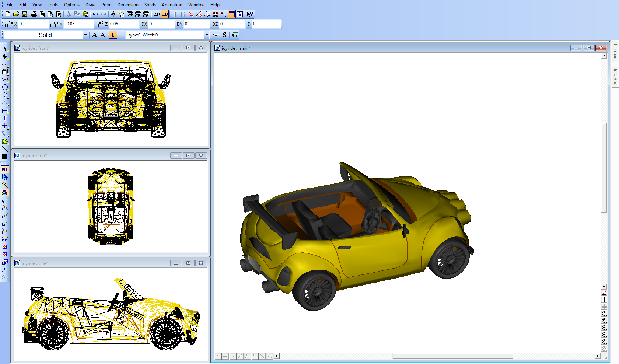Expand the Solid line style dropdown
619x364 pixels.
(85, 35)
